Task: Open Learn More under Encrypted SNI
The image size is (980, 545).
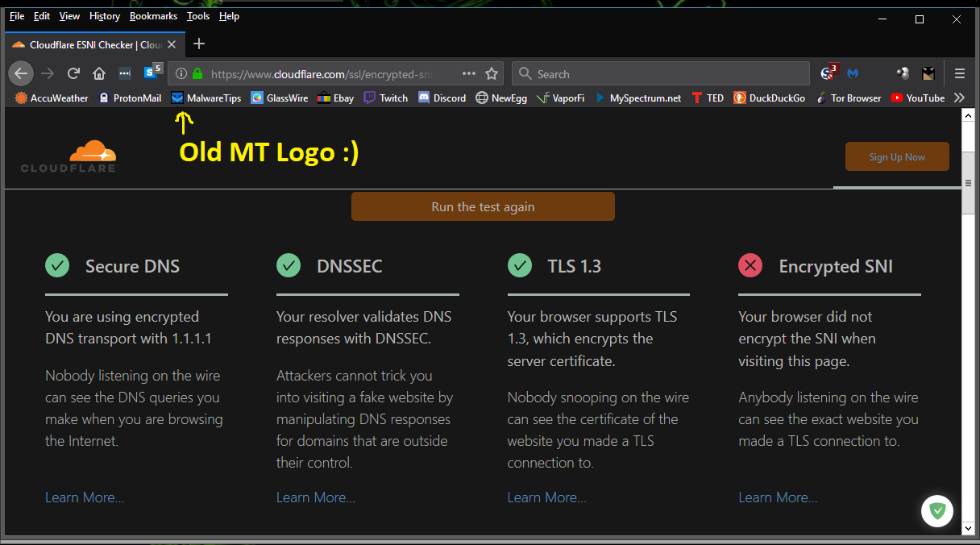Action: [778, 497]
